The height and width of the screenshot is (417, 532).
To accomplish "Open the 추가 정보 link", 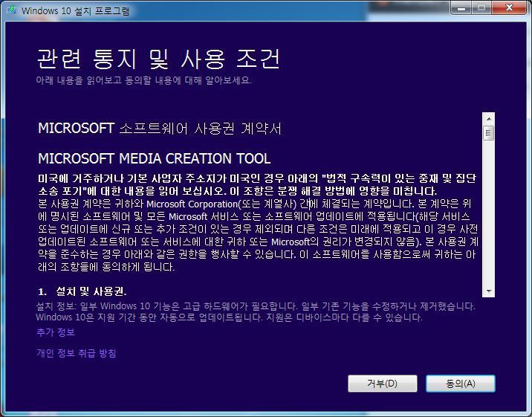I will [56, 332].
